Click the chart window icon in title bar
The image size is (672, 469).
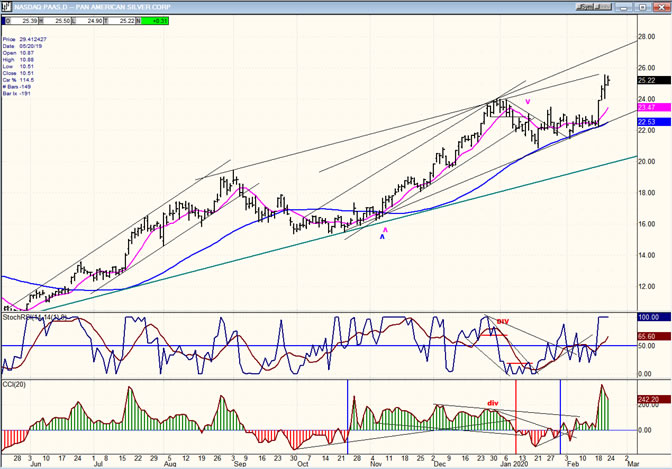coord(6,5)
